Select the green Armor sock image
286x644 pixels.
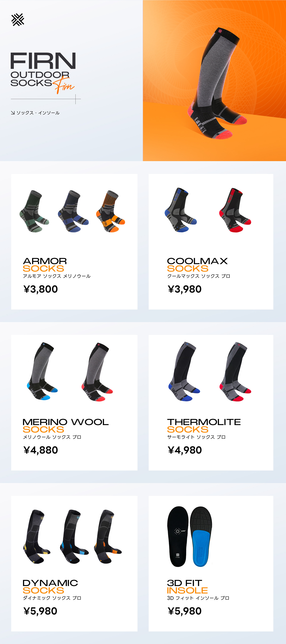pyautogui.click(x=34, y=211)
